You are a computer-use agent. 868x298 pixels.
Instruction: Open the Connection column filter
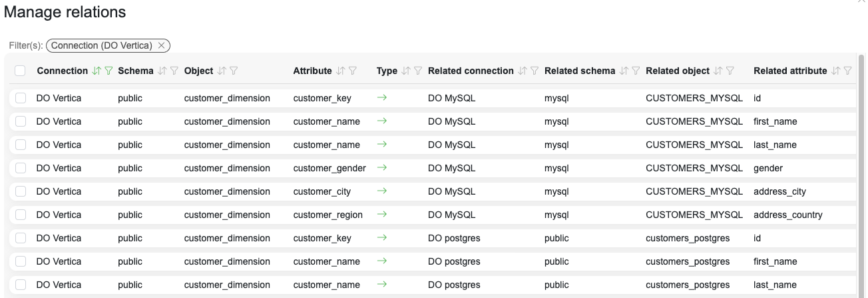click(108, 71)
